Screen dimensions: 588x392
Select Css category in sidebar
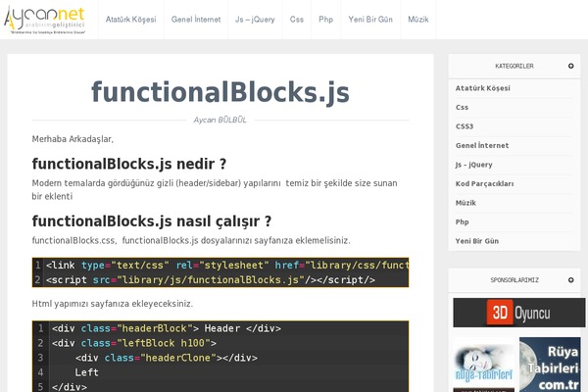[462, 107]
